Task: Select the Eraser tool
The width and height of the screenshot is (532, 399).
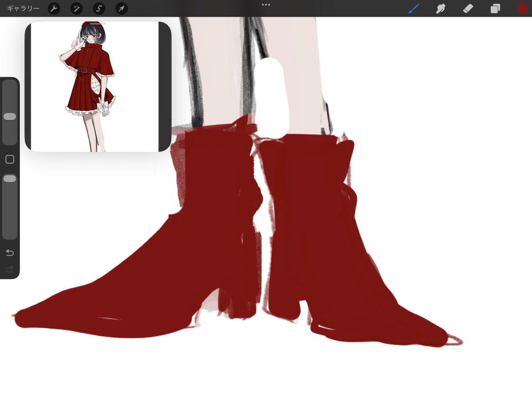Action: (x=468, y=8)
